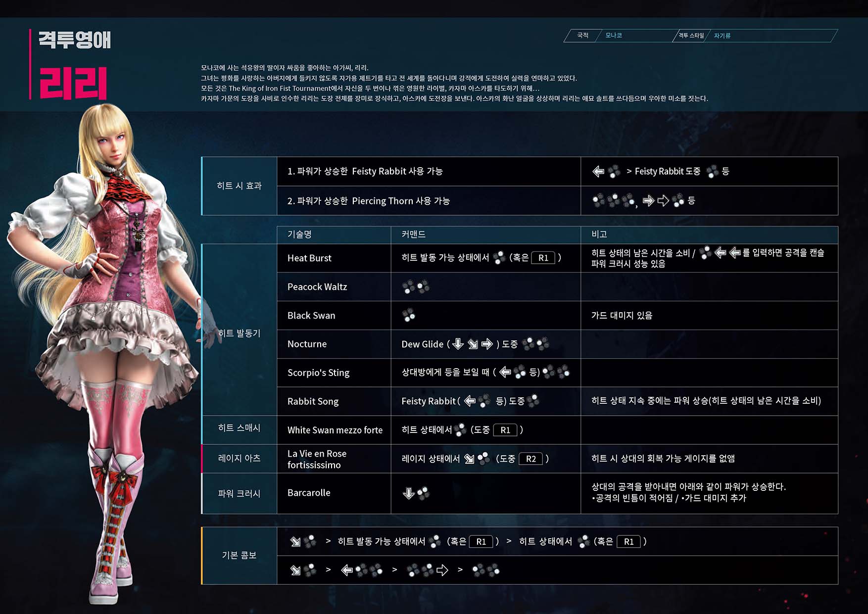The height and width of the screenshot is (614, 868).
Task: Click the White Swan mezzo forte move name
Action: (x=335, y=430)
